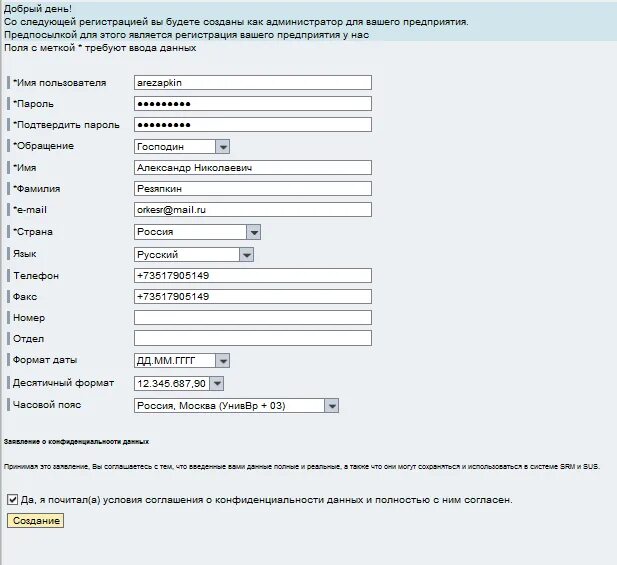This screenshot has width=617, height=565.
Task: Uncheck the privacy agreement checkbox
Action: [x=12, y=500]
